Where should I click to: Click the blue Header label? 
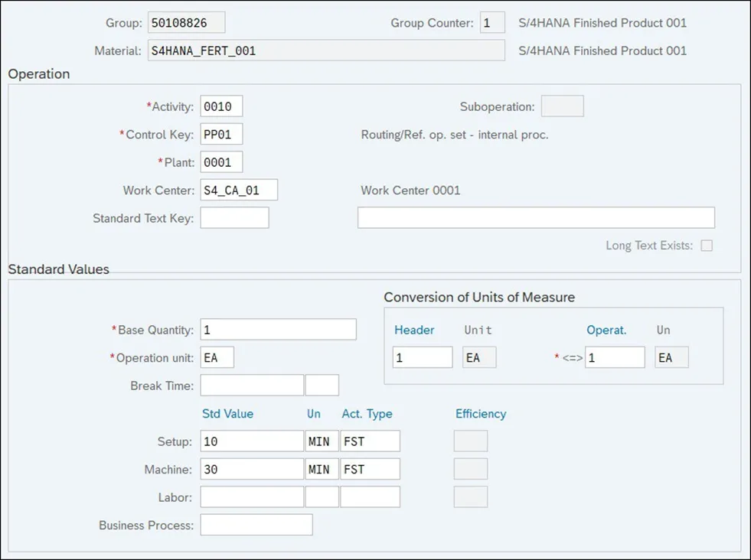tap(414, 330)
